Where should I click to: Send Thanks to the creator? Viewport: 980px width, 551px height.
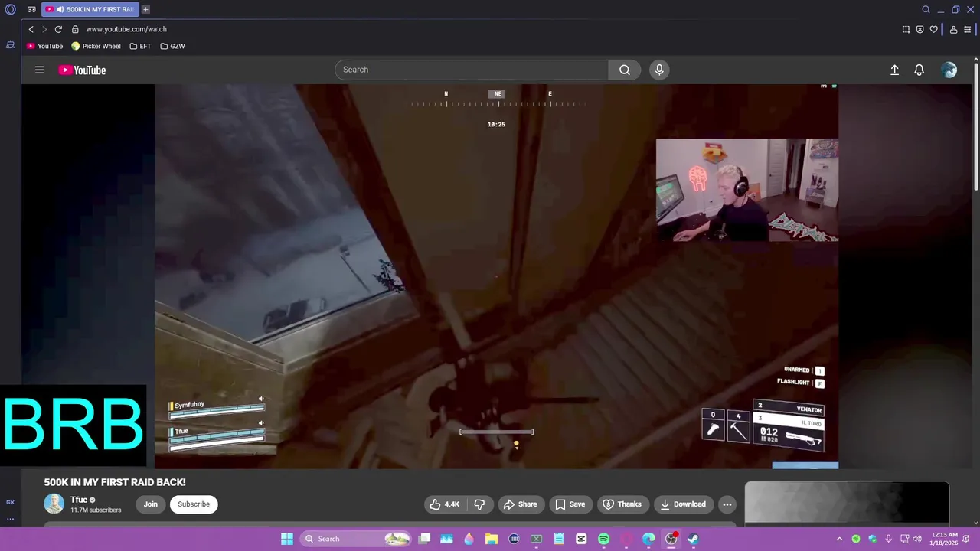[x=622, y=504]
